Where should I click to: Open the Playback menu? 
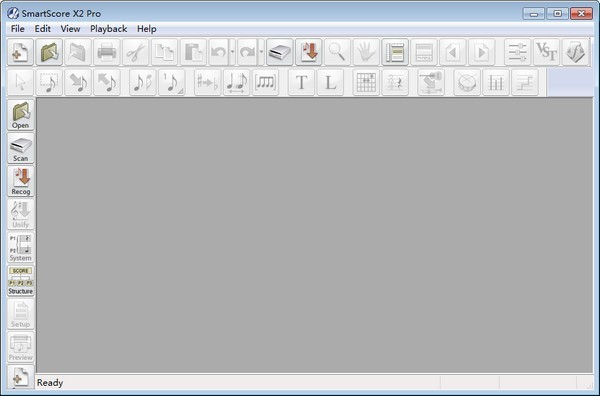point(109,29)
